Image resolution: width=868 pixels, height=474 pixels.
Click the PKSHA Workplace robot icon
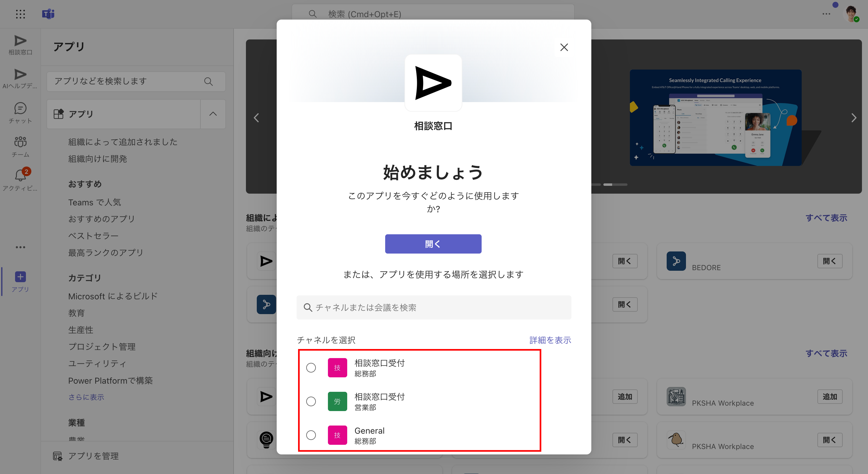pos(676,396)
